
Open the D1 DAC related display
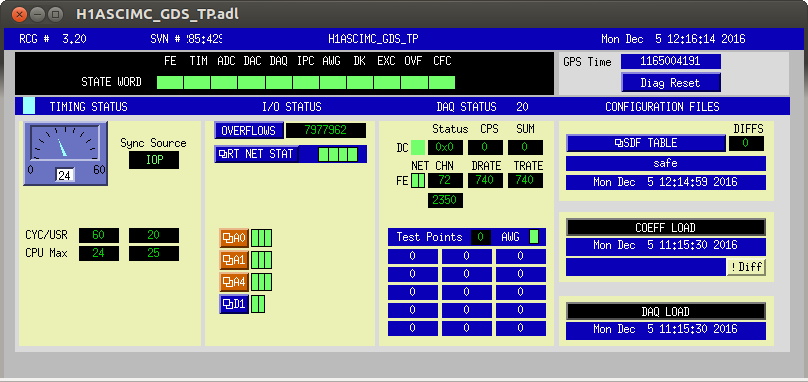tap(234, 304)
